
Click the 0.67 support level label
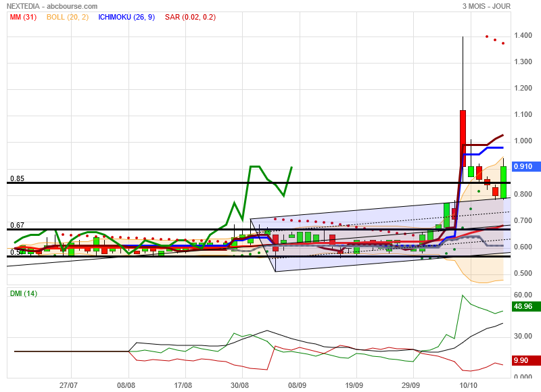(18, 225)
